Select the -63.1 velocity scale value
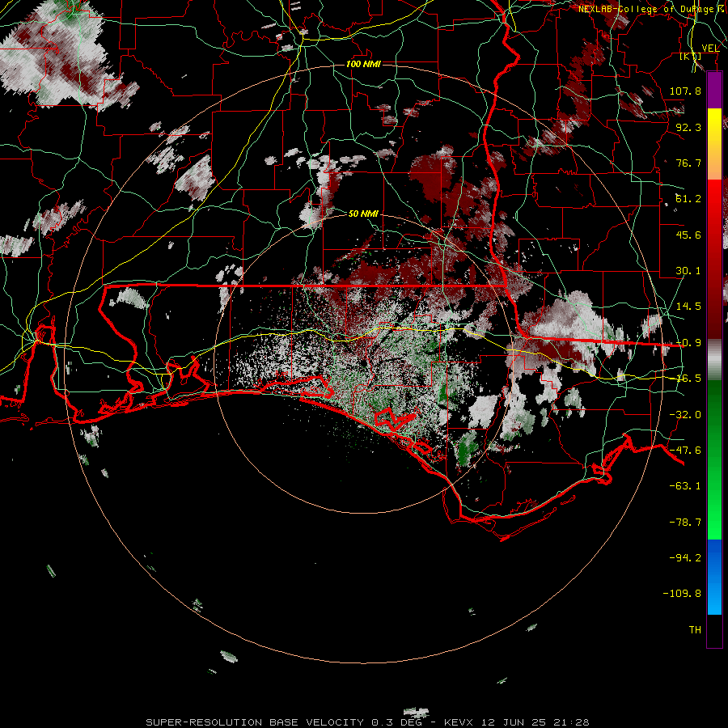This screenshot has height=728, width=728. click(685, 486)
